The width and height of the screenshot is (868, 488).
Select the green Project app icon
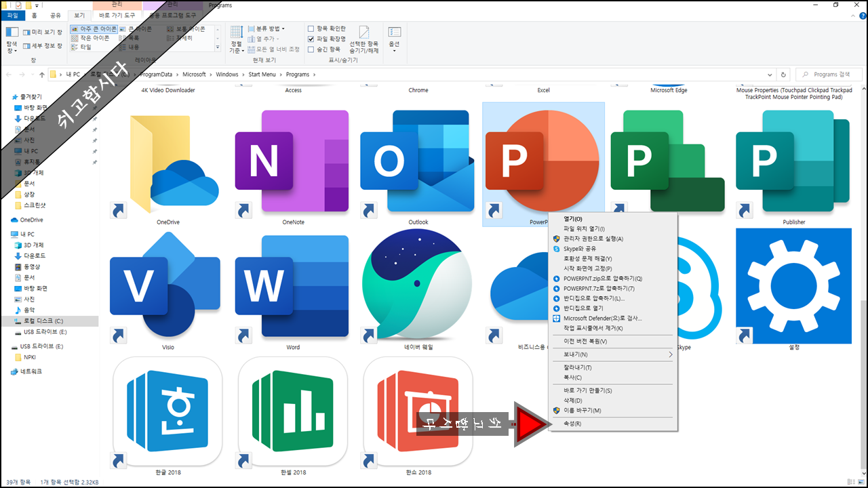tap(668, 161)
